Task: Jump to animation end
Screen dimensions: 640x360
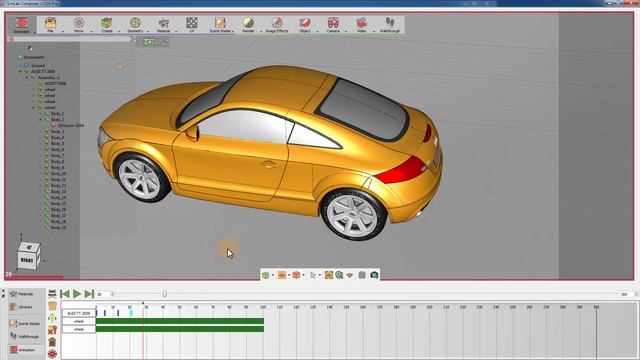Action: click(89, 294)
